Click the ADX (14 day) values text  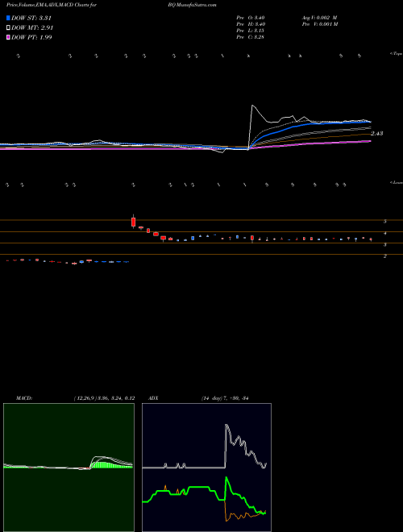click(x=225, y=398)
